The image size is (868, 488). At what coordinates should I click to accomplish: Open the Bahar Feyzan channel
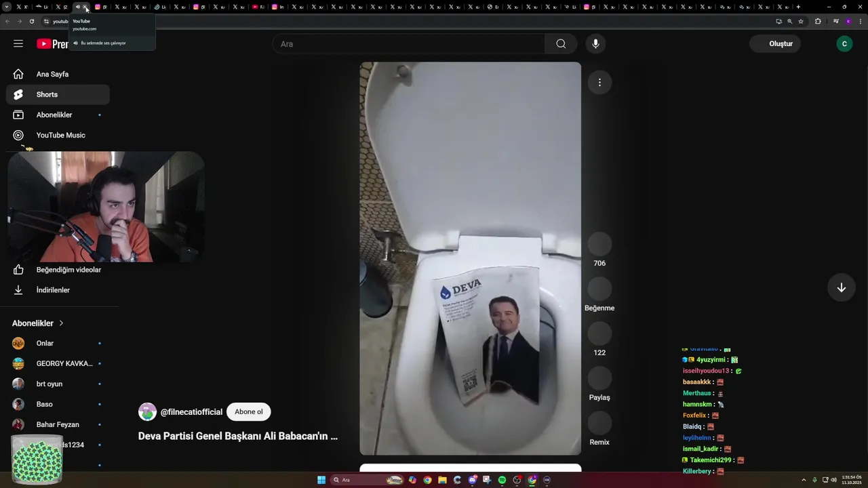(58, 424)
